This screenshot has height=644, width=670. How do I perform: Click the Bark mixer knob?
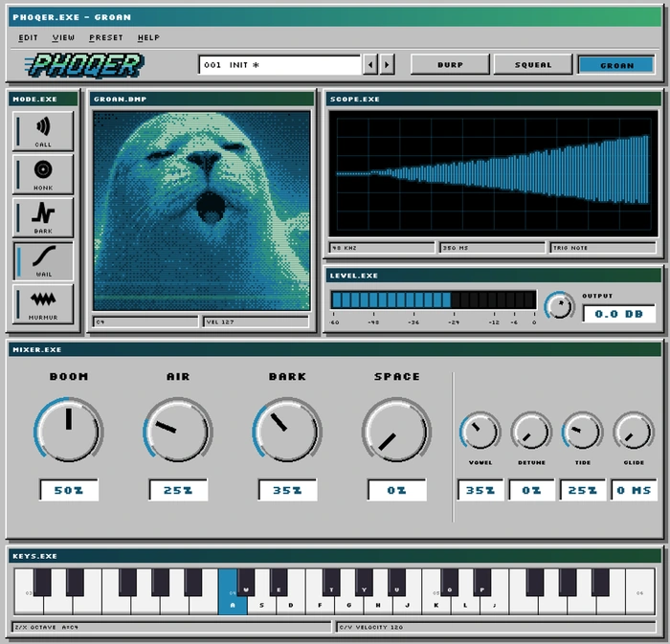pos(287,430)
